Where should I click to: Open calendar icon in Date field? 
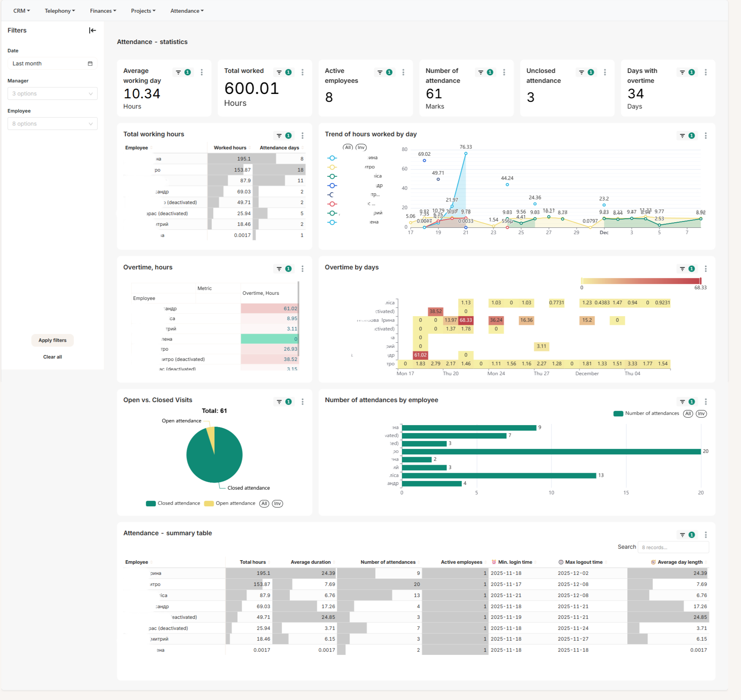(x=90, y=63)
